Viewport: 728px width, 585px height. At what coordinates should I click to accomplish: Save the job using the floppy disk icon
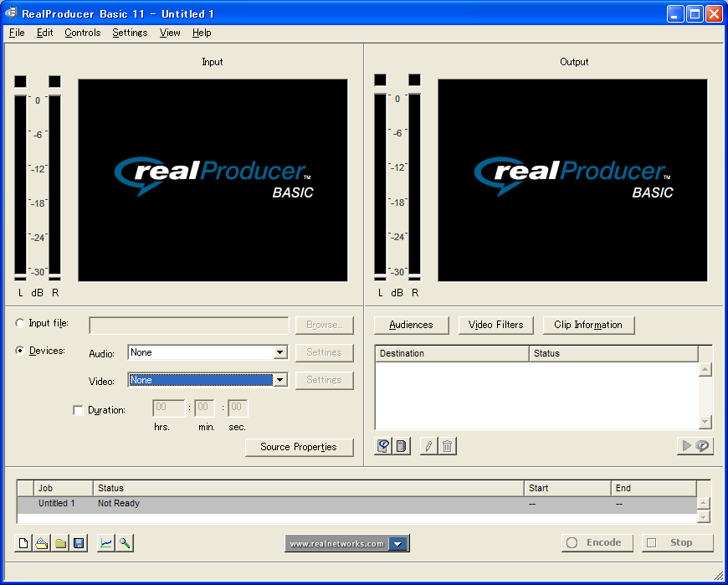[79, 543]
